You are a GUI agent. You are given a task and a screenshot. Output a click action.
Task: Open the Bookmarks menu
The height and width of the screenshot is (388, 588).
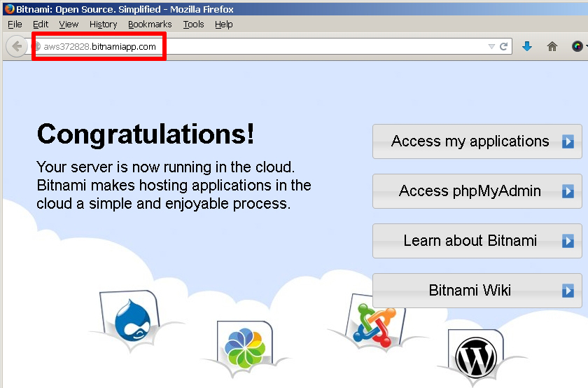pyautogui.click(x=150, y=25)
